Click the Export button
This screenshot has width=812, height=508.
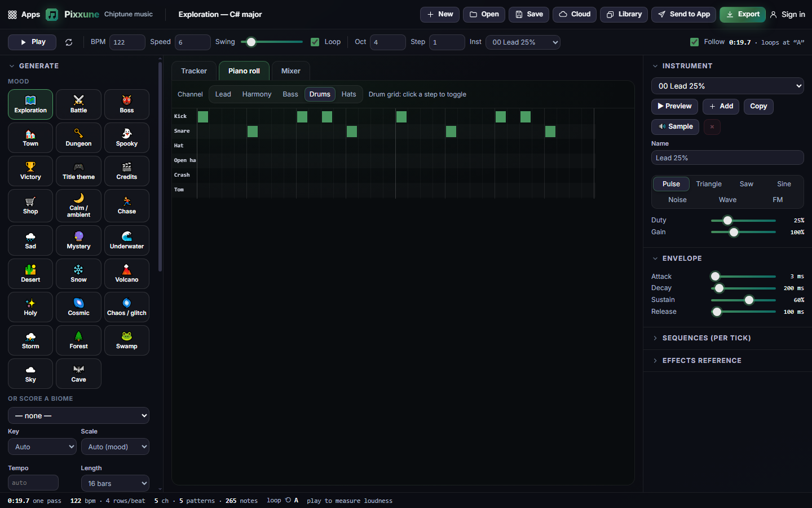pyautogui.click(x=743, y=15)
